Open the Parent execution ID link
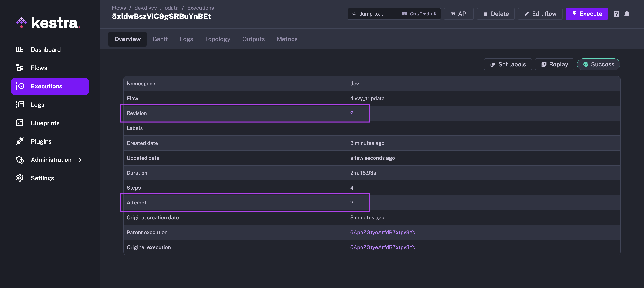The width and height of the screenshot is (644, 288). click(382, 232)
